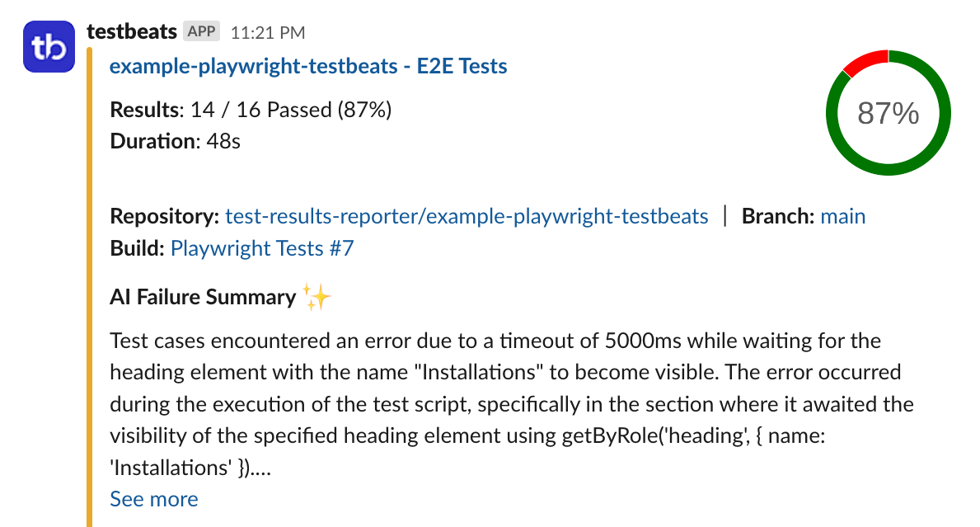The image size is (980, 527).
Task: Open the main branch link
Action: (x=844, y=216)
